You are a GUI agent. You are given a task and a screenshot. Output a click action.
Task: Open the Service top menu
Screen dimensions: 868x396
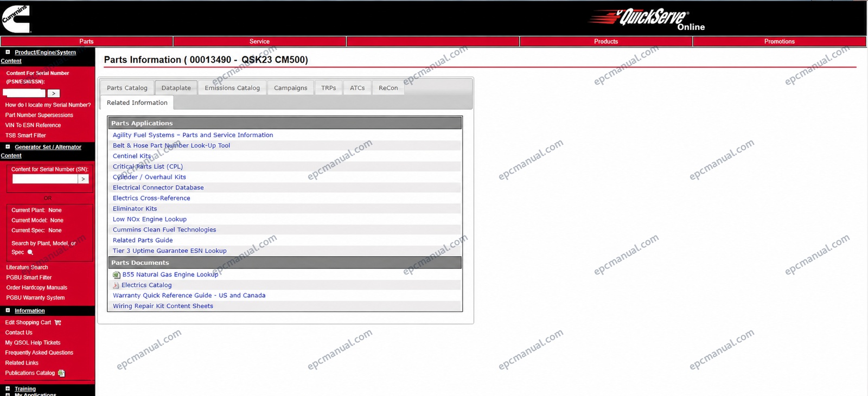click(x=259, y=41)
